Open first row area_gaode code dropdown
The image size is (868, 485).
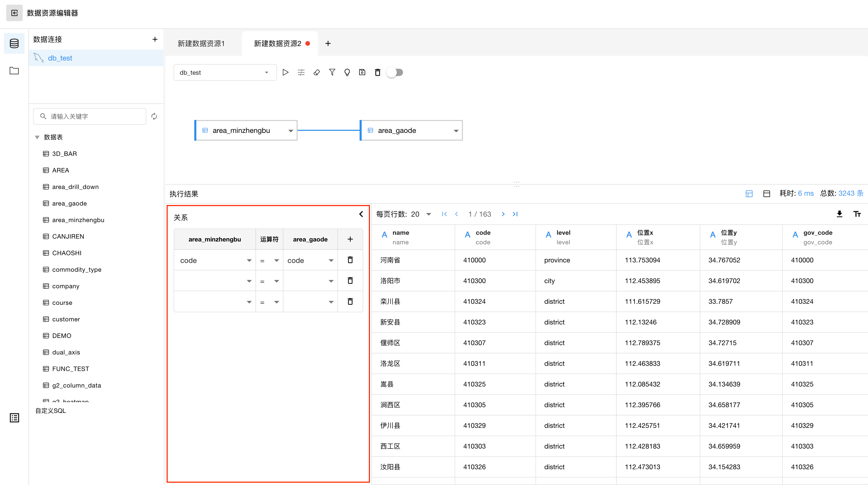coord(310,260)
